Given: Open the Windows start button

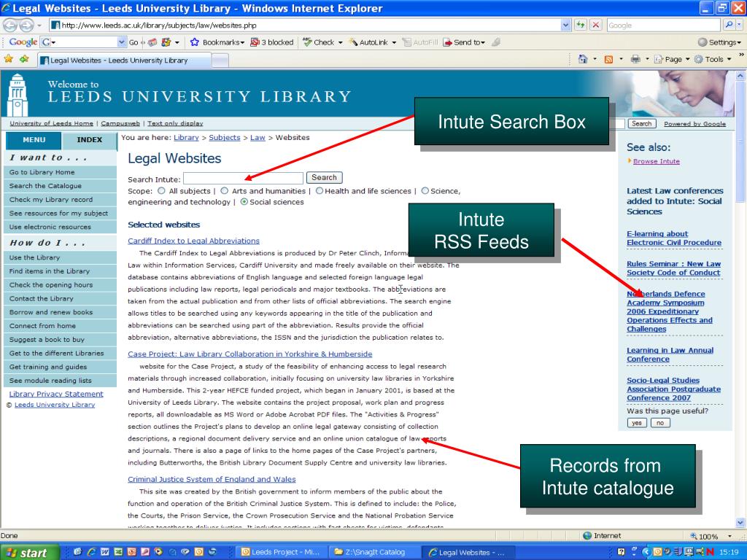Looking at the screenshot, I should click(29, 553).
